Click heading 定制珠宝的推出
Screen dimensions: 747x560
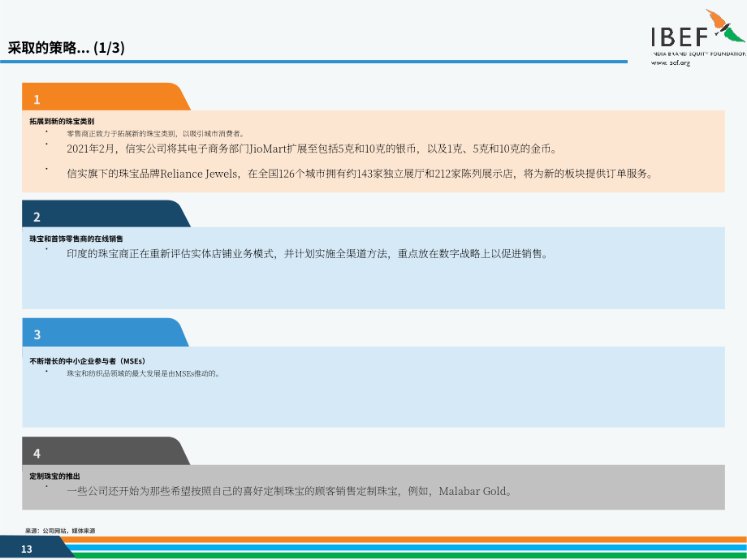[x=54, y=476]
